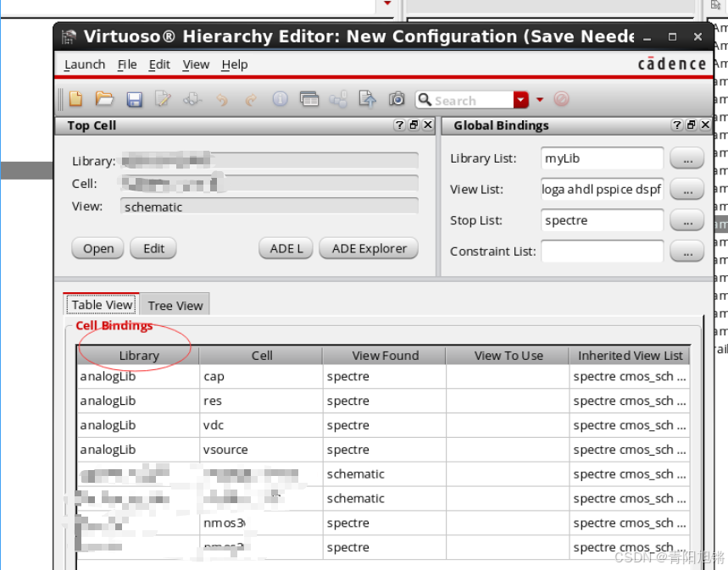Take a snapshot using the camera icon
The width and height of the screenshot is (728, 570).
click(x=397, y=99)
